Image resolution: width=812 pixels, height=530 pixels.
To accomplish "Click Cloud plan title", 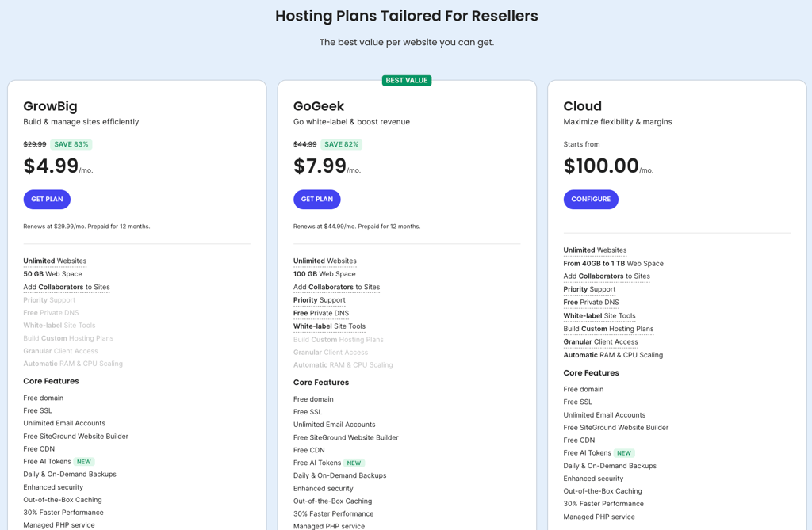I will tap(583, 106).
